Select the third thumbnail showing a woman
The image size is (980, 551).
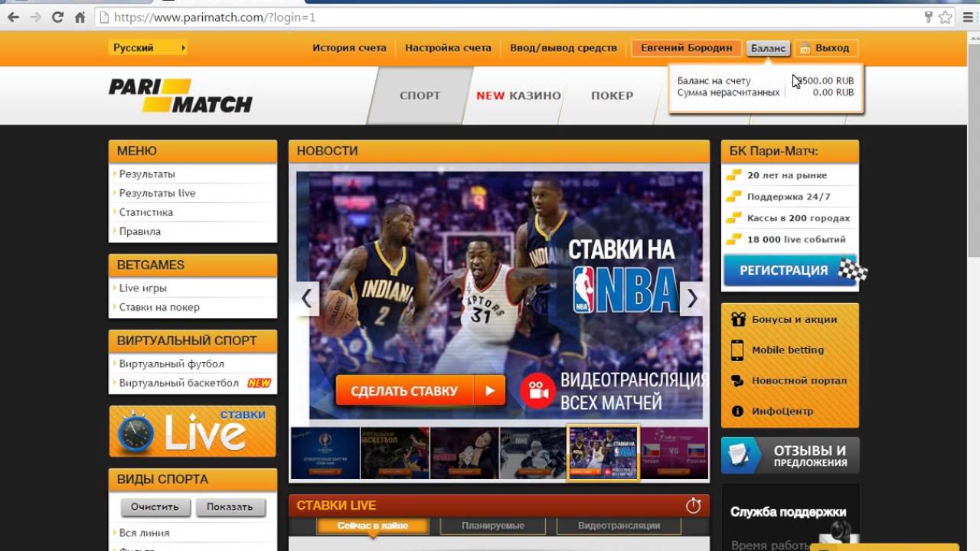point(465,453)
